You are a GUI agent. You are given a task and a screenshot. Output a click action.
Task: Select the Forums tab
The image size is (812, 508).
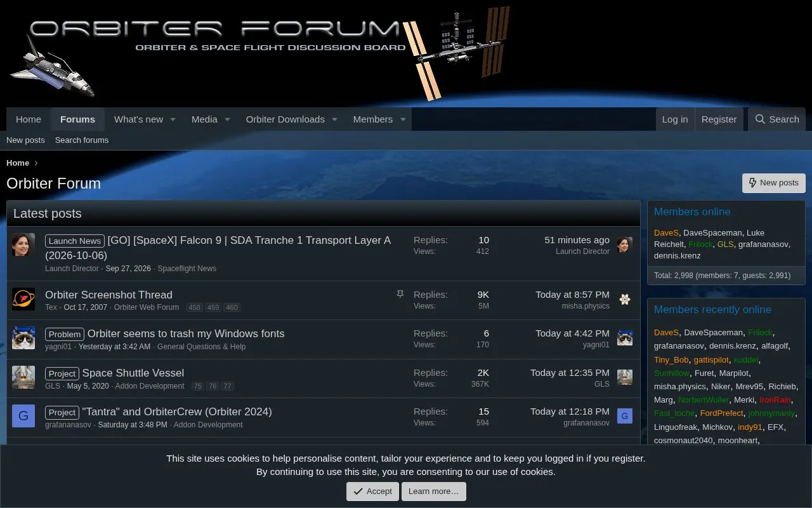point(77,119)
